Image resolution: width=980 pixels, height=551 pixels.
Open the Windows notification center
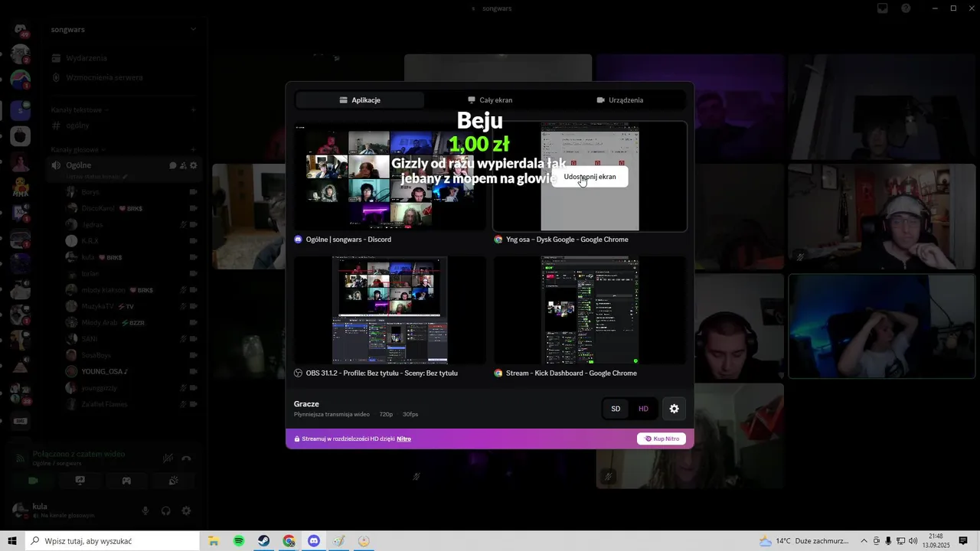(x=963, y=541)
